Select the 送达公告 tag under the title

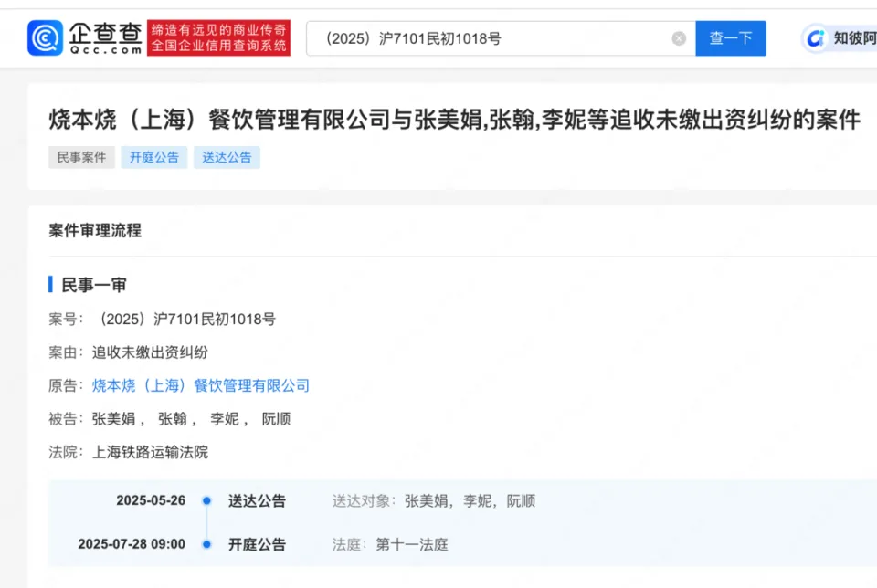pyautogui.click(x=227, y=157)
